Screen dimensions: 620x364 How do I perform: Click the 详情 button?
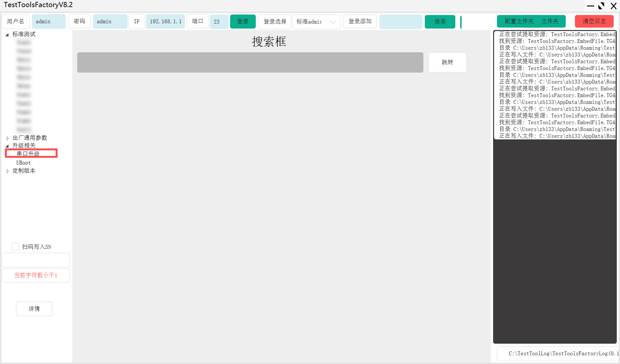click(x=34, y=309)
